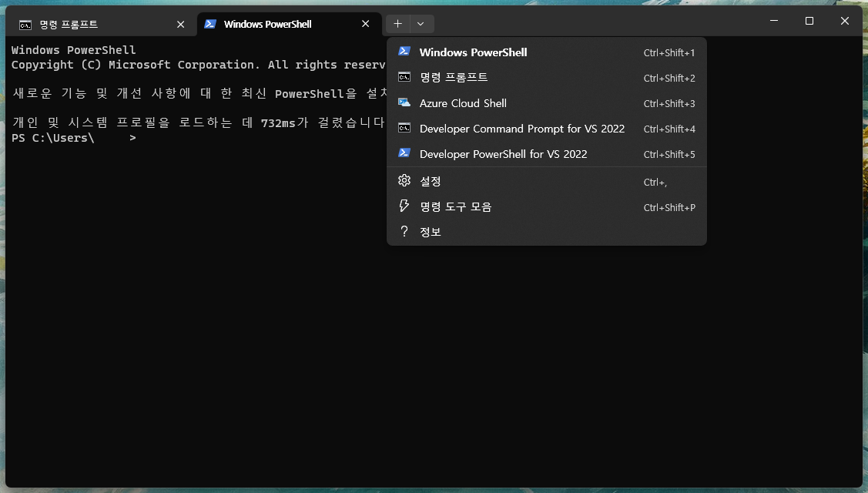
Task: Switch to the 명령 프롬프트 tab
Action: tap(102, 25)
